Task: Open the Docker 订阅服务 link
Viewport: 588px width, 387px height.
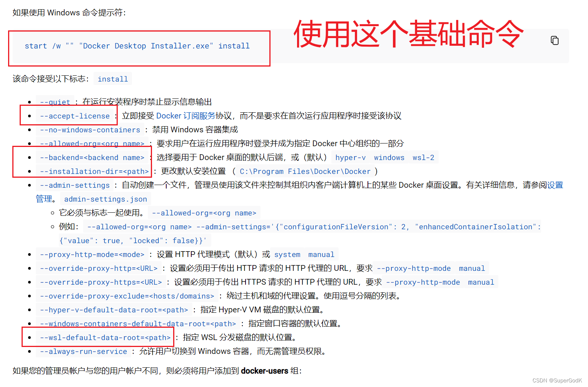Action: (x=186, y=115)
